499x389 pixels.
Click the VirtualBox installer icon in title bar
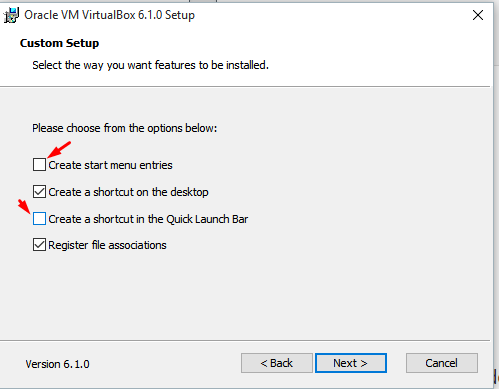11,15
